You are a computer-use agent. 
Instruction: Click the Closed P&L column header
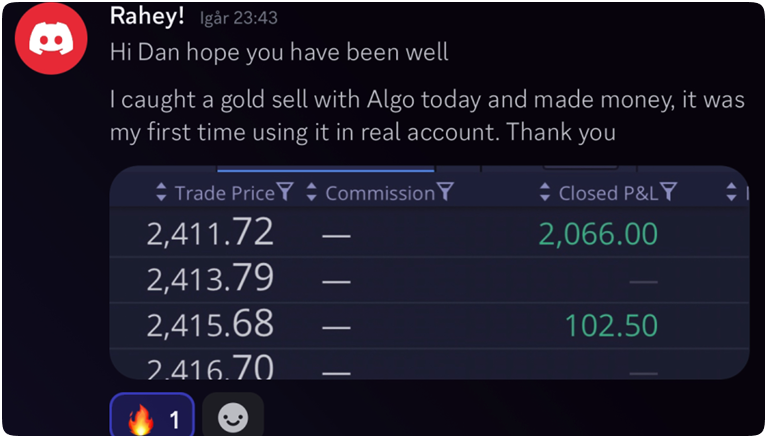[608, 193]
